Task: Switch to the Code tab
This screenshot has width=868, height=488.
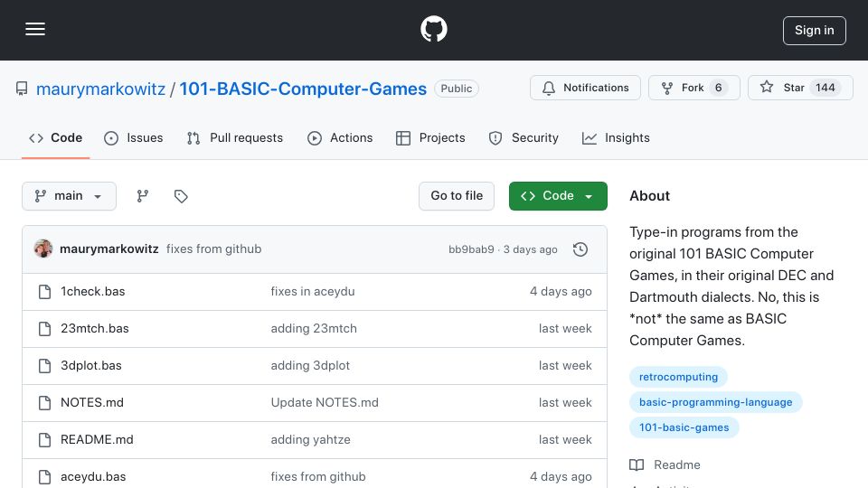Action: click(55, 137)
